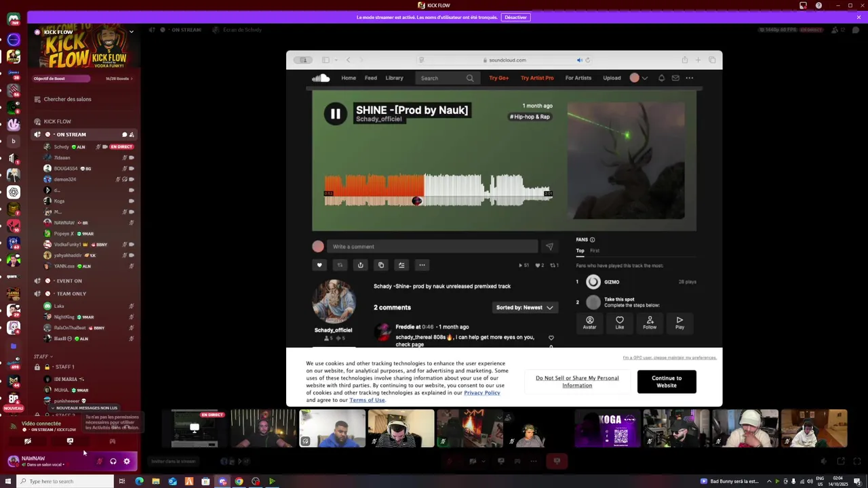Expand the KICK FLOW server menu chevron
This screenshot has width=868, height=488.
click(x=132, y=32)
